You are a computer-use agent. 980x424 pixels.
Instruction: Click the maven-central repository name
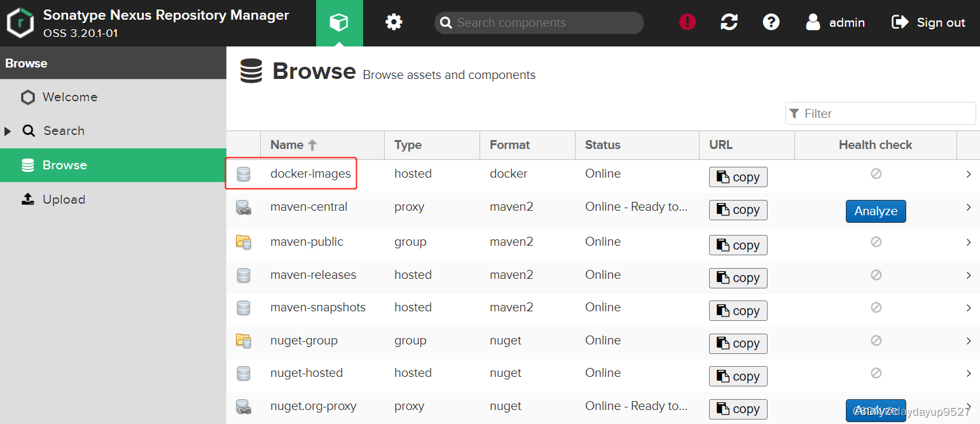pyautogui.click(x=308, y=207)
